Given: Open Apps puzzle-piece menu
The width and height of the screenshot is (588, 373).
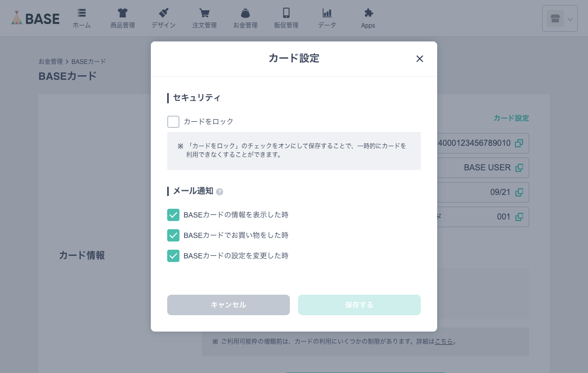Looking at the screenshot, I should click(x=368, y=18).
